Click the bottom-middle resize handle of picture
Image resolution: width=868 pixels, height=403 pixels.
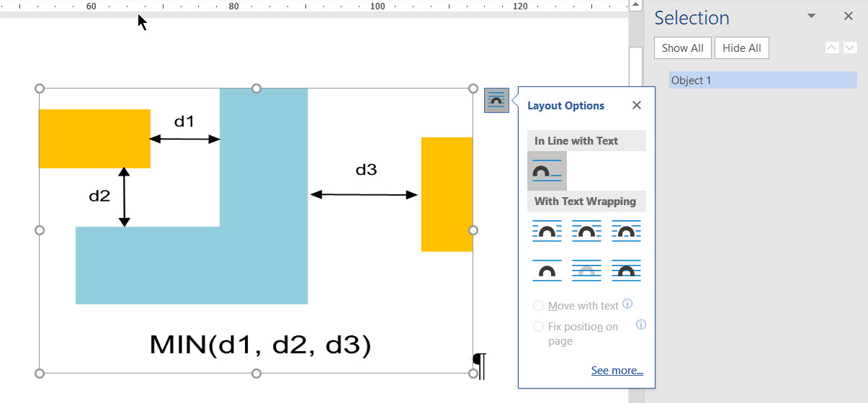(x=256, y=373)
